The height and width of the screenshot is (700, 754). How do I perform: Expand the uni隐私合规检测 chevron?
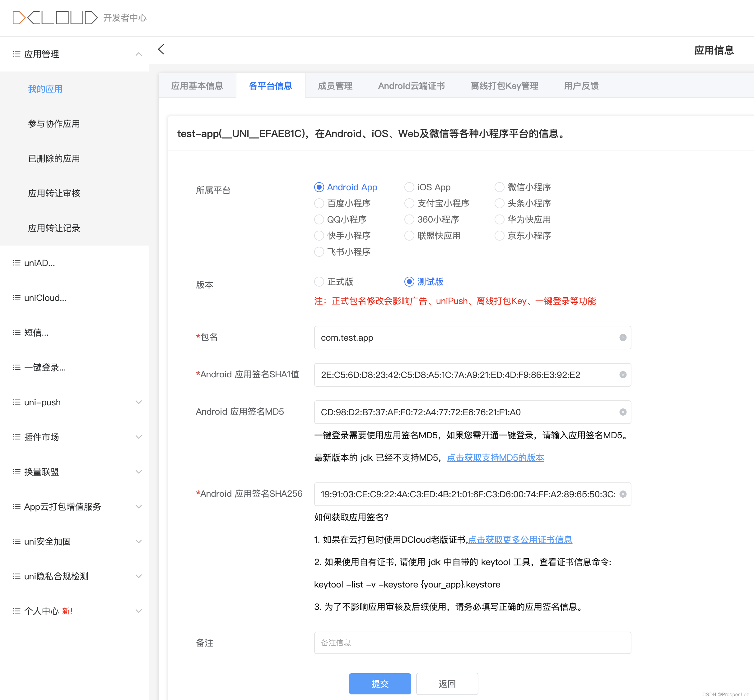139,577
